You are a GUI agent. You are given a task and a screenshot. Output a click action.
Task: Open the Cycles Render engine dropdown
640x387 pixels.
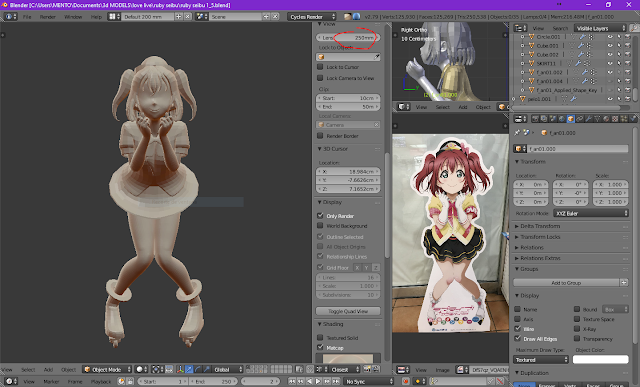pyautogui.click(x=312, y=17)
